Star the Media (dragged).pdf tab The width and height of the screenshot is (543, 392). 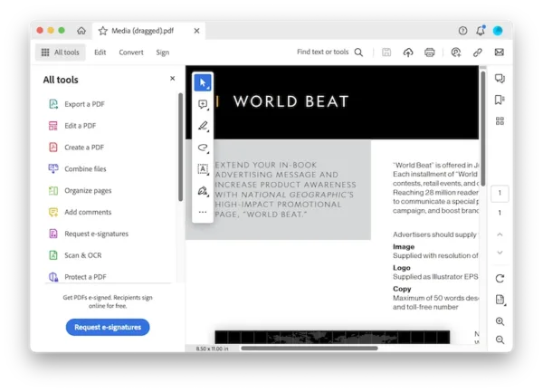point(103,31)
